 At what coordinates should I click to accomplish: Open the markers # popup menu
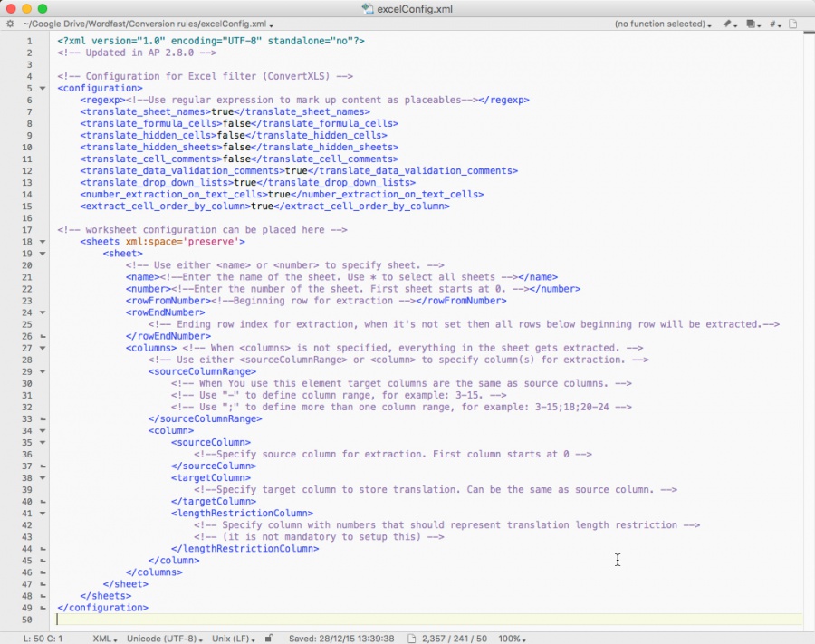[775, 24]
